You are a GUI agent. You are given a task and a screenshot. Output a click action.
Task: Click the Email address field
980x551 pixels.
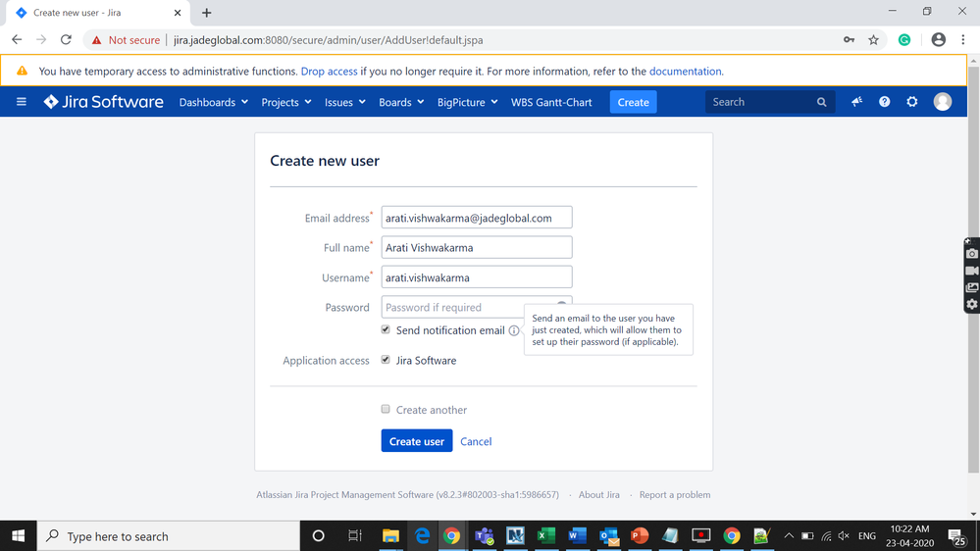click(x=477, y=218)
